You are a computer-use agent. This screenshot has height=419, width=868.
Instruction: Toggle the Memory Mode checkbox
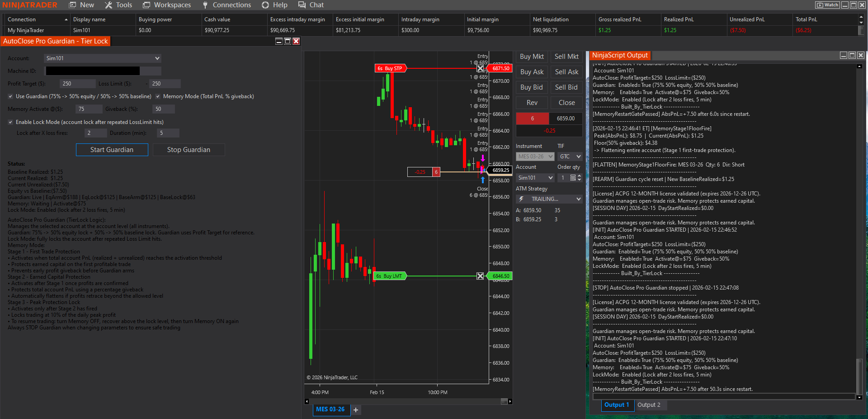158,96
